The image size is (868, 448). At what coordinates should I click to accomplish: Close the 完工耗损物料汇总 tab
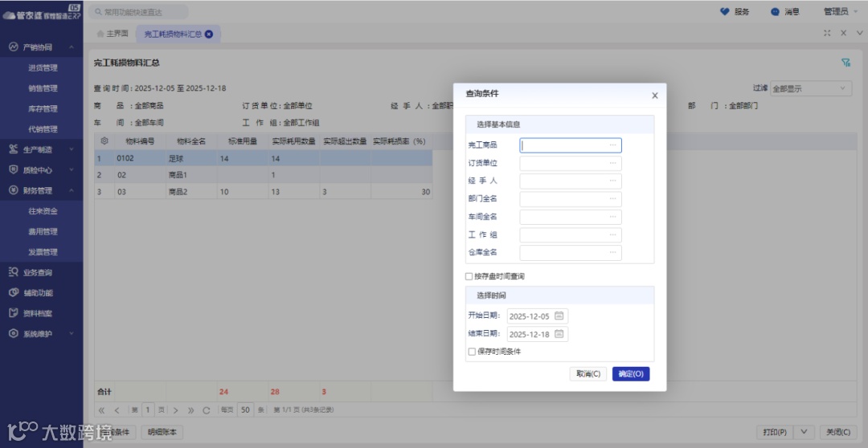coord(209,34)
